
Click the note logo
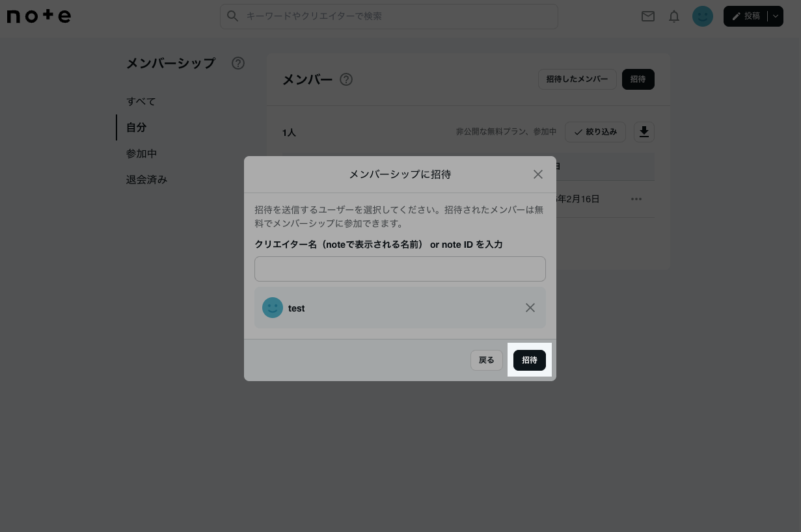coord(38,16)
